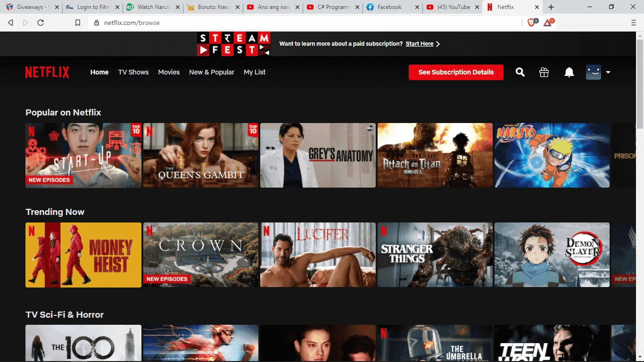Close the C# Programming tab
This screenshot has width=644, height=362.
(x=357, y=7)
